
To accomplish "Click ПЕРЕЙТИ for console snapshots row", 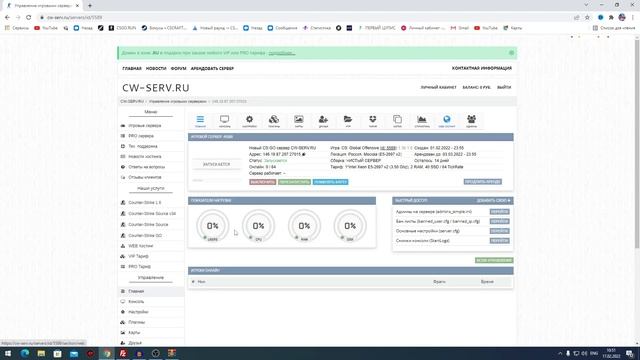I will (500, 241).
